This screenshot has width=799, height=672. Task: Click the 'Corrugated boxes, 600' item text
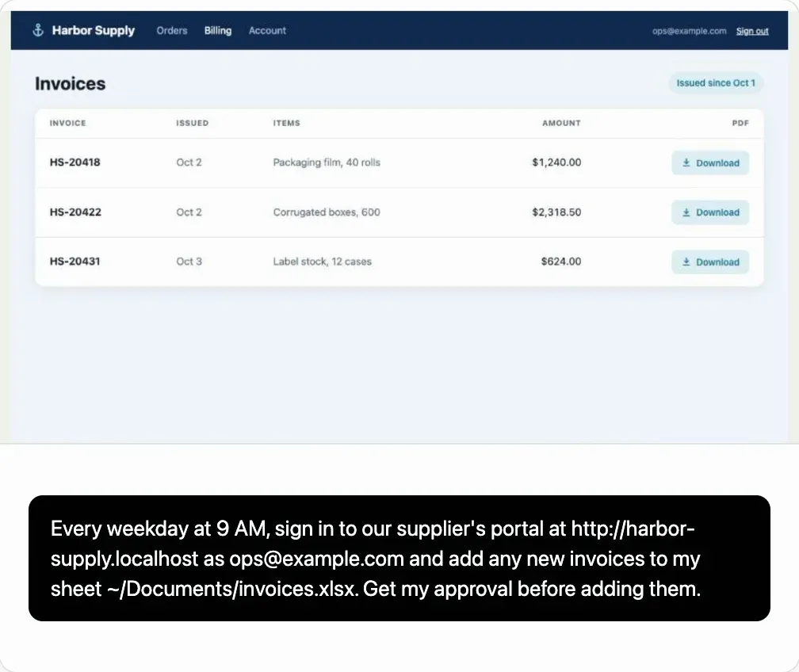click(327, 212)
